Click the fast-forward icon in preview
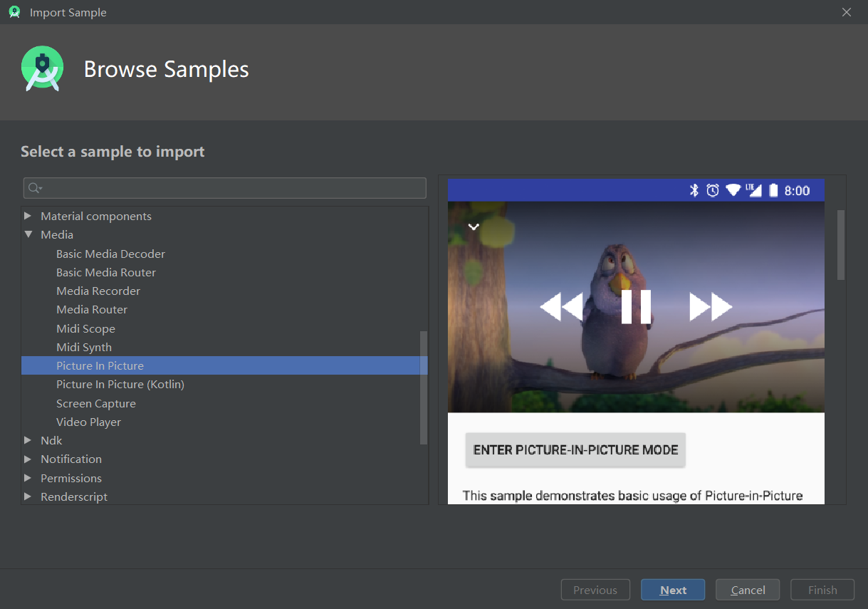The image size is (868, 609). [711, 307]
